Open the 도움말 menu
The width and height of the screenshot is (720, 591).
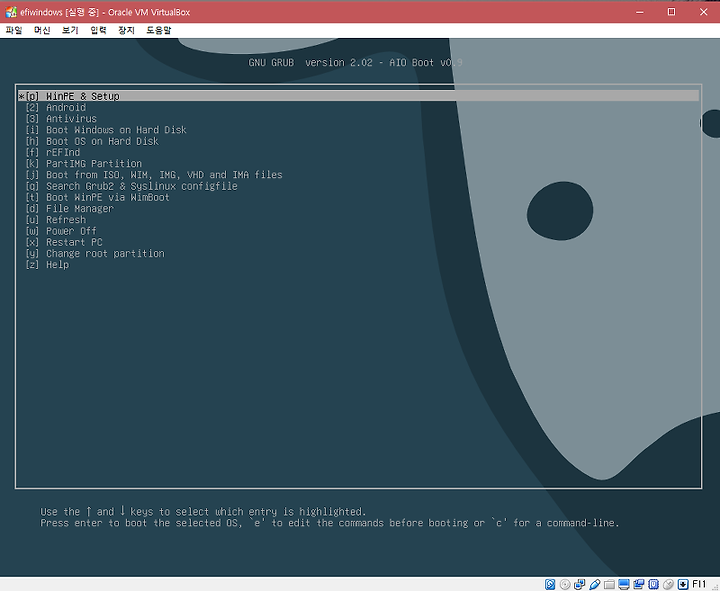pos(158,30)
